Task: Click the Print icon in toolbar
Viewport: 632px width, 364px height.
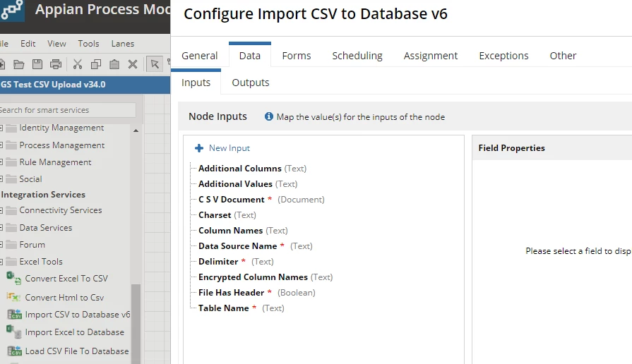Action: coord(56,64)
